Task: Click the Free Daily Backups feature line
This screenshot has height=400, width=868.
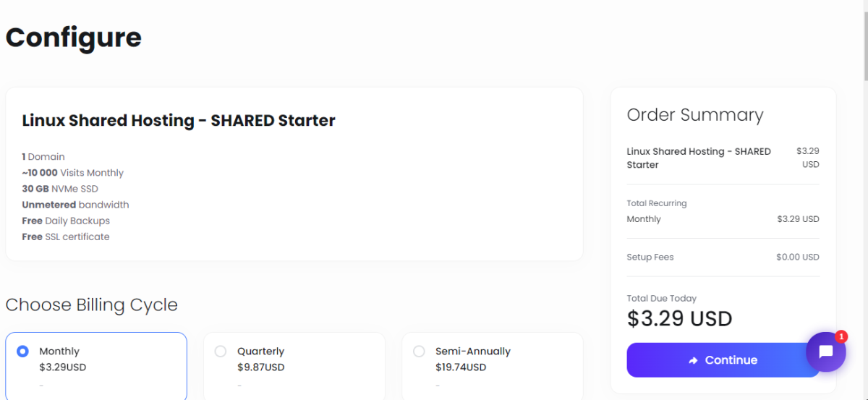Action: click(66, 221)
